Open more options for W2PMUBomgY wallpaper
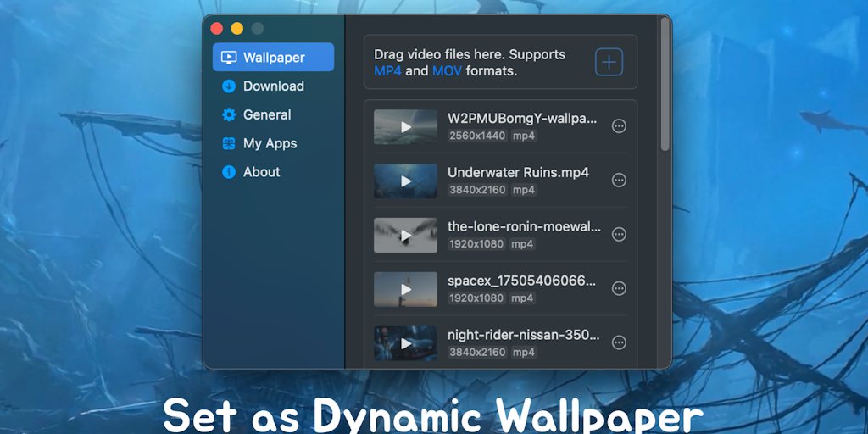The height and width of the screenshot is (434, 868). click(619, 126)
